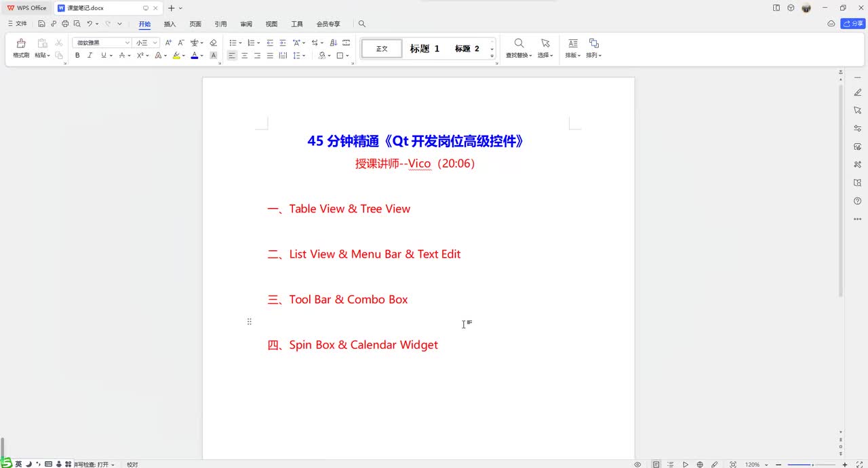Viewport: 868px width, 468px height.
Task: Toggle Strikethrough formatting
Action: [x=122, y=56]
